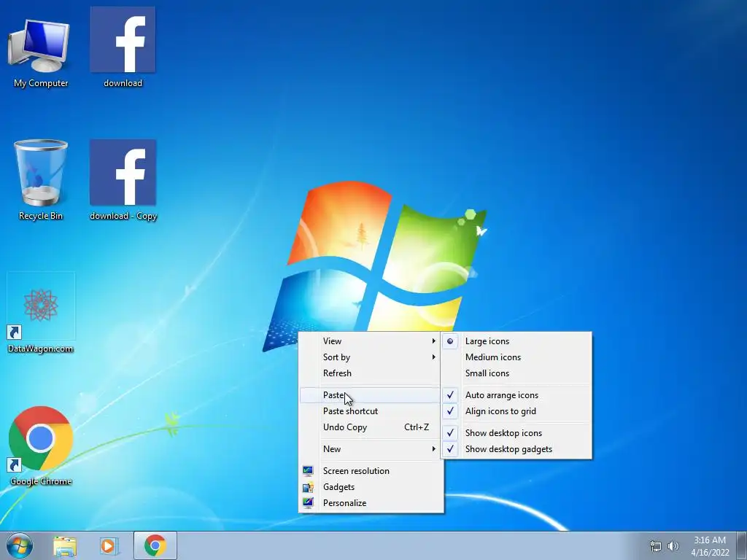This screenshot has height=560, width=747.
Task: Click the Screen resolution menu icon
Action: point(309,471)
